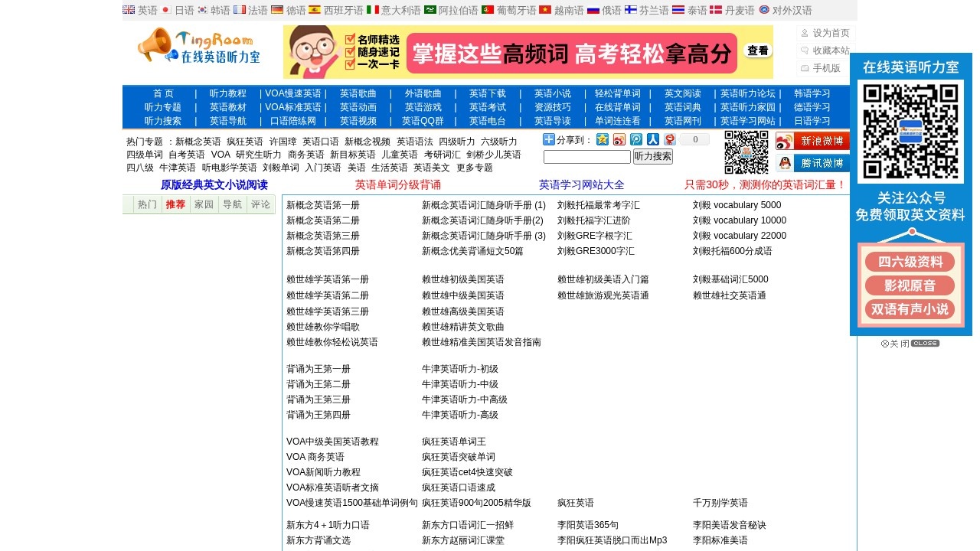
Task: Click the 人人网 share icon
Action: [x=652, y=139]
